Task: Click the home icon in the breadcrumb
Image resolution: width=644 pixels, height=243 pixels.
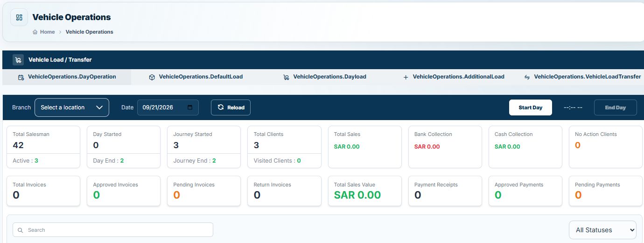Action: [x=35, y=32]
